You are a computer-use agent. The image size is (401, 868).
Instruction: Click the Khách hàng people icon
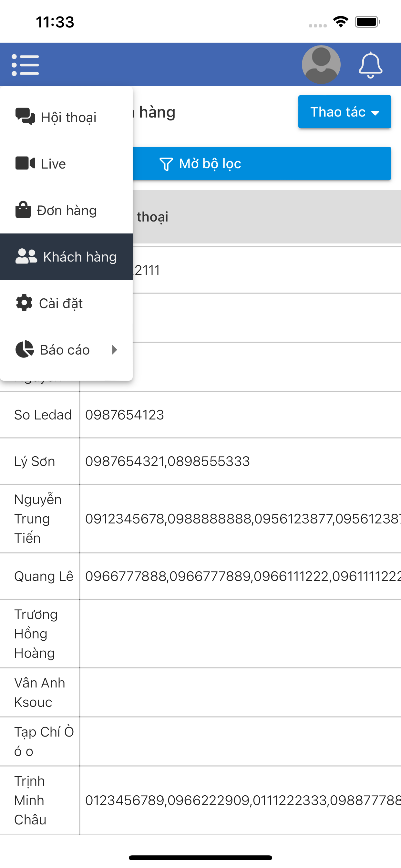coord(26,256)
